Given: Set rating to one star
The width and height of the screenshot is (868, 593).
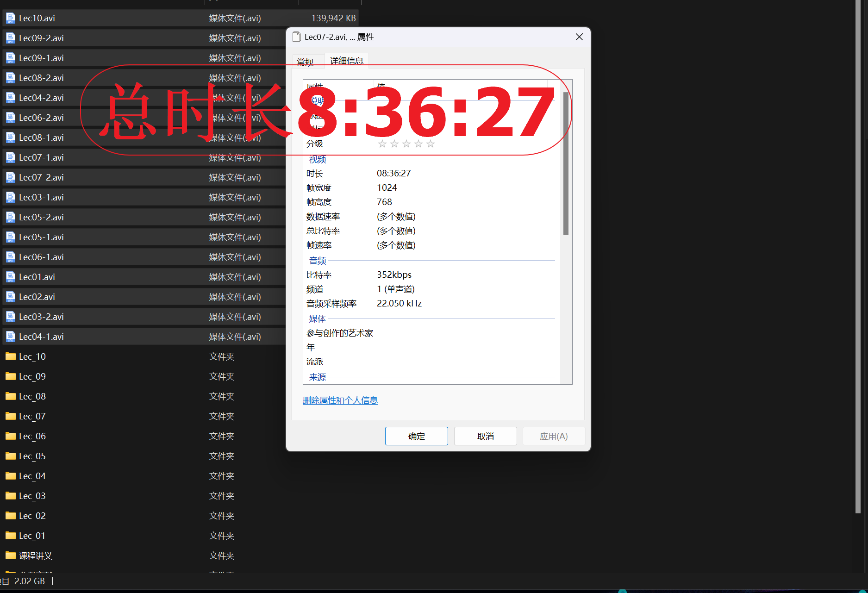Looking at the screenshot, I should click(382, 144).
